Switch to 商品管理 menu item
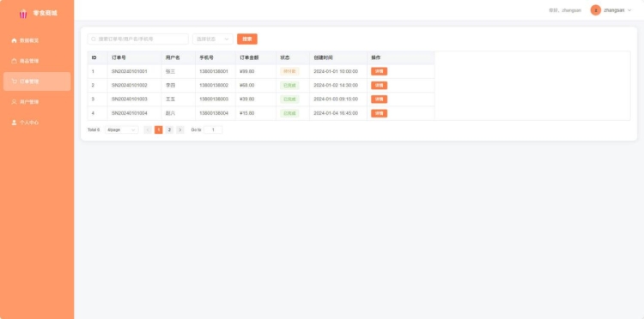 pos(37,61)
